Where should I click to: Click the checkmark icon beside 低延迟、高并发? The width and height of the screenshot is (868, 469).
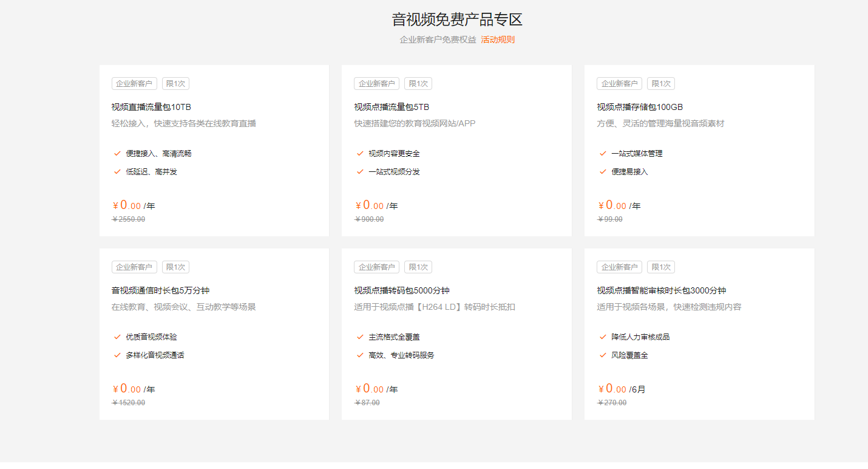tap(117, 172)
